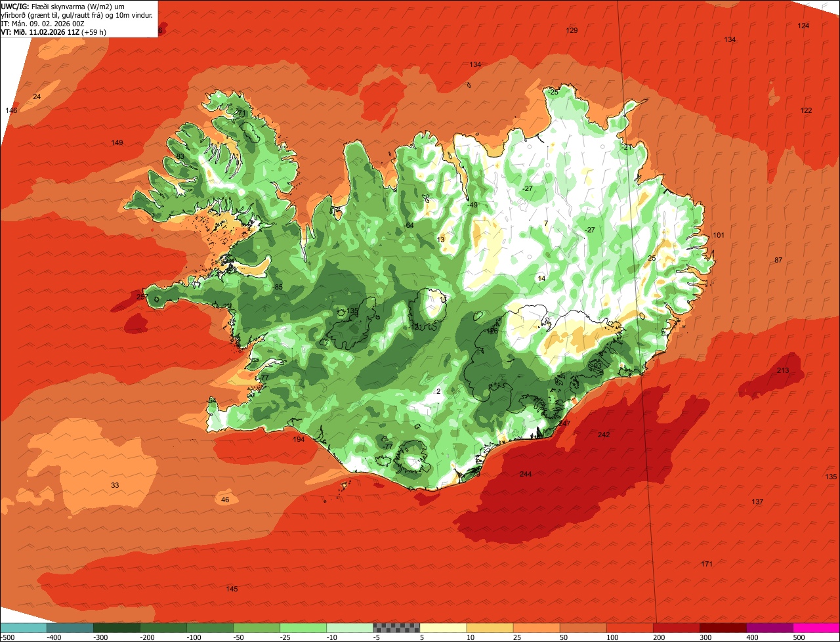Click the map value '122'
This screenshot has height=642, width=840.
tap(806, 110)
